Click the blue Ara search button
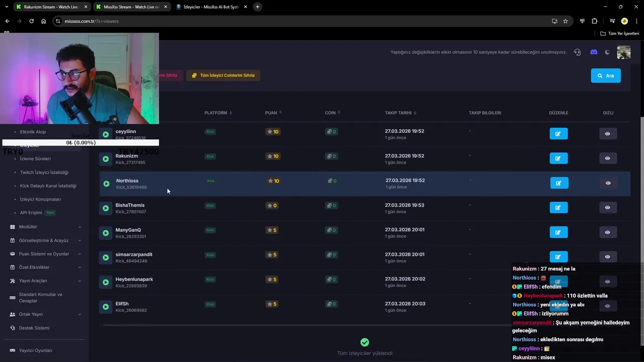The image size is (644, 362). [606, 75]
